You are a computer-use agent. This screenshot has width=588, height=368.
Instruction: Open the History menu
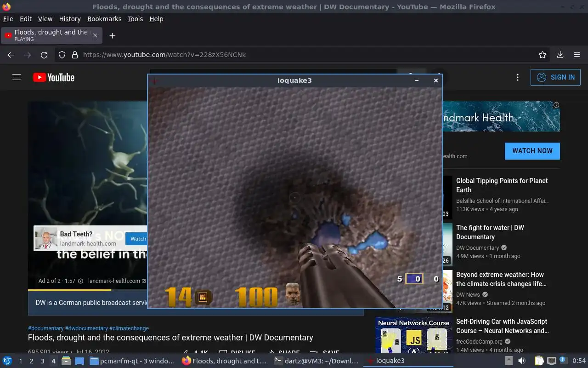tap(70, 19)
